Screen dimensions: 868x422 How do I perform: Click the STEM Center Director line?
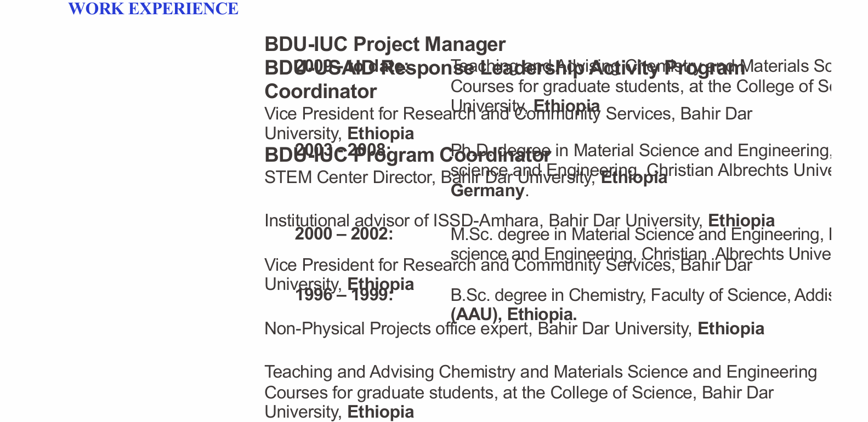(351, 178)
